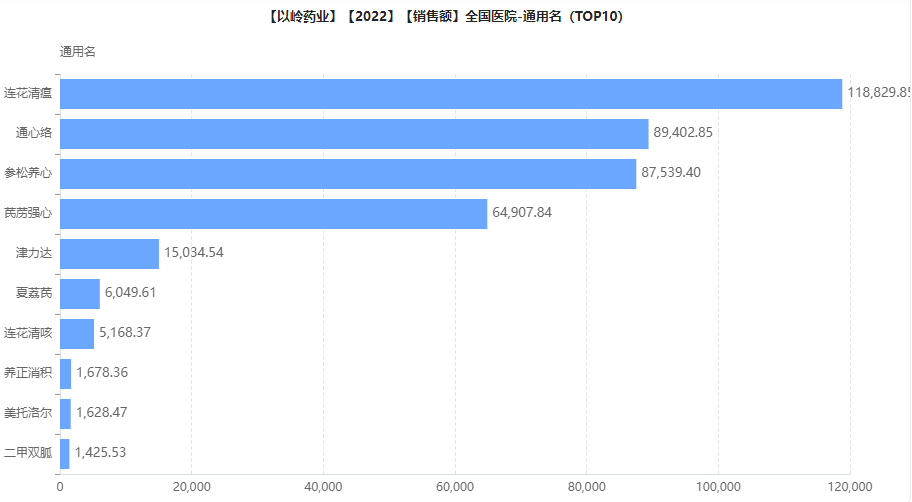Viewport: 912px width, 502px height.
Task: Click the chart title 以岭药业 2022 销售额
Action: click(446, 17)
